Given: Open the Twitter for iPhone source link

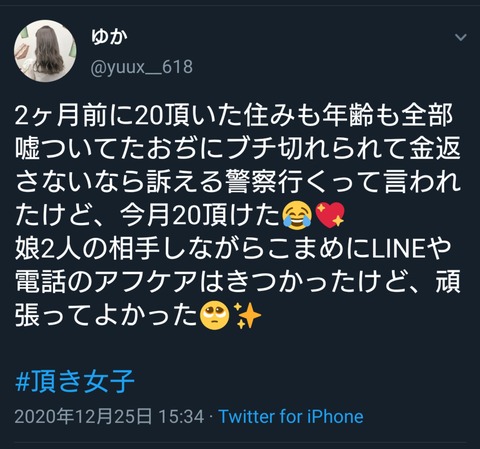Looking at the screenshot, I should pyautogui.click(x=291, y=417).
